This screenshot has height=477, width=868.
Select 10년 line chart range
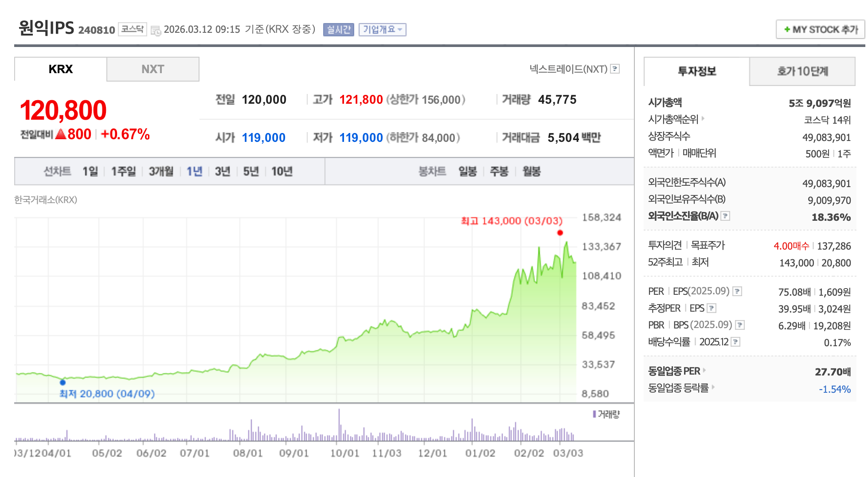[282, 172]
